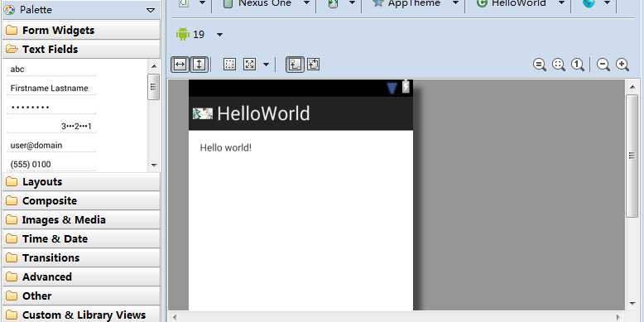
Task: Open the API level 19 dropdown arrow
Action: [x=219, y=35]
